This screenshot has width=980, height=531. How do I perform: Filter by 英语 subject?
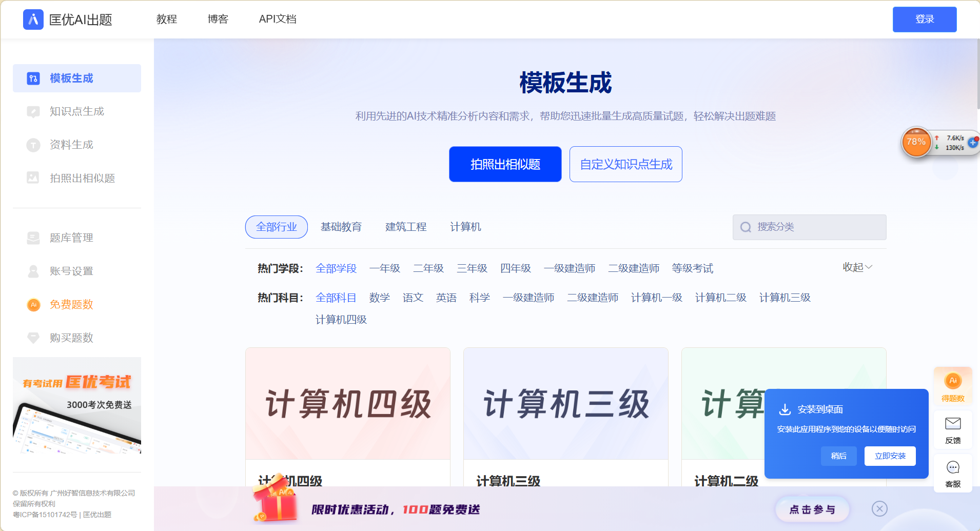click(446, 298)
